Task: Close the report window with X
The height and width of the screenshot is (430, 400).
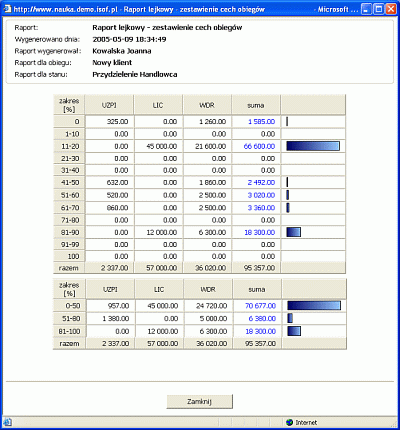Action: 391,9
